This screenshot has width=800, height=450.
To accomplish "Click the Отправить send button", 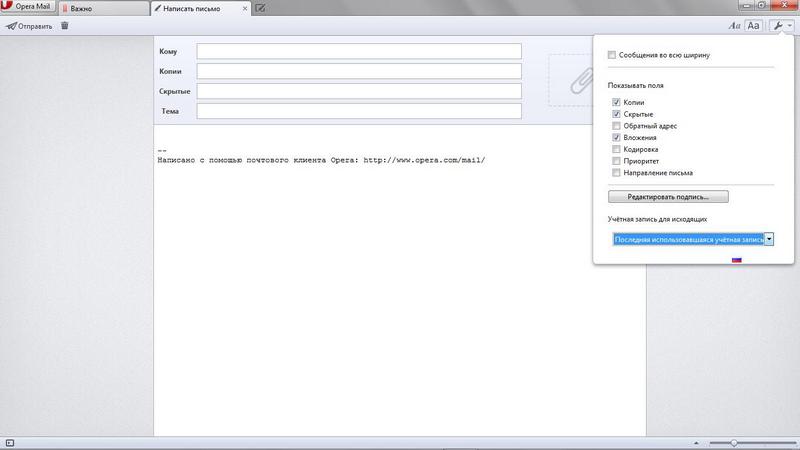I will [29, 26].
